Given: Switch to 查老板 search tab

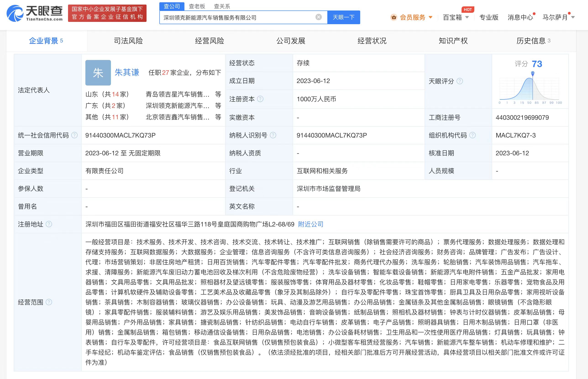Looking at the screenshot, I should pyautogui.click(x=197, y=6).
